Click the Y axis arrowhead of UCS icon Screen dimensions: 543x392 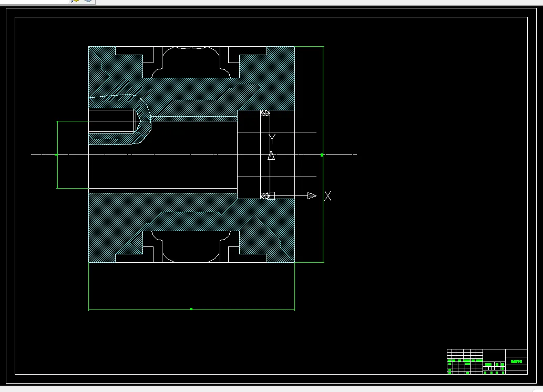271,155
